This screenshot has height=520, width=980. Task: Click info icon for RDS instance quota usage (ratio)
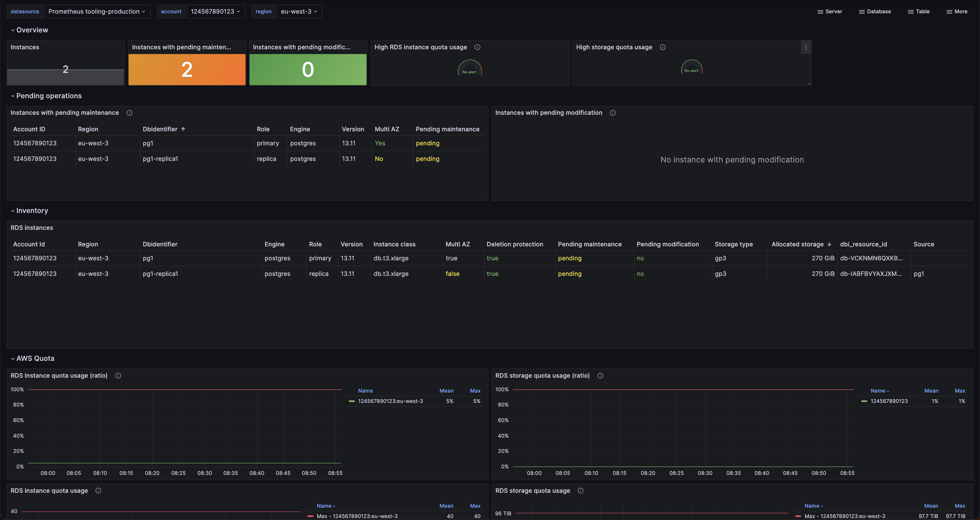(118, 376)
